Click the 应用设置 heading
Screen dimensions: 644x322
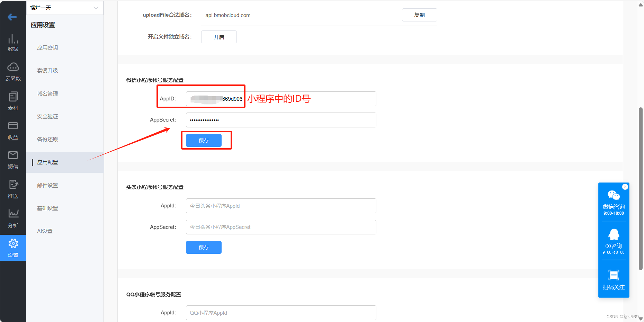click(43, 25)
